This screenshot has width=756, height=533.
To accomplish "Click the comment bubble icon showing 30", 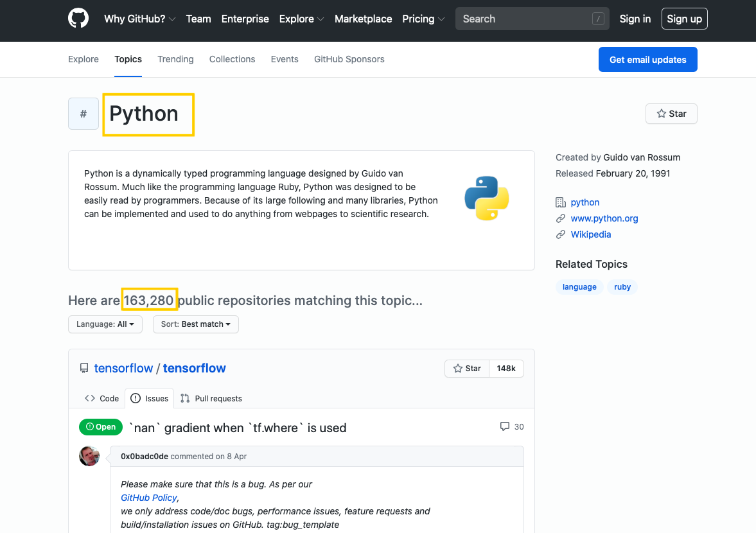I will pyautogui.click(x=506, y=426).
